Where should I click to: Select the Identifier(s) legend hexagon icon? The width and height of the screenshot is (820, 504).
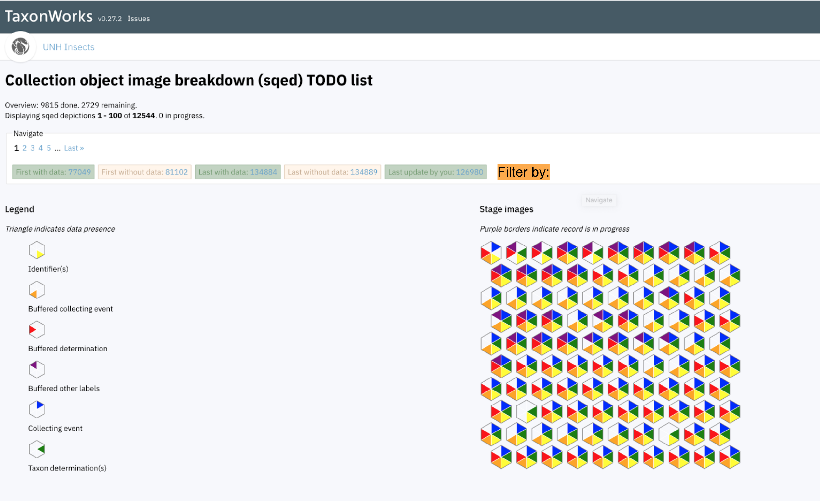pos(37,250)
